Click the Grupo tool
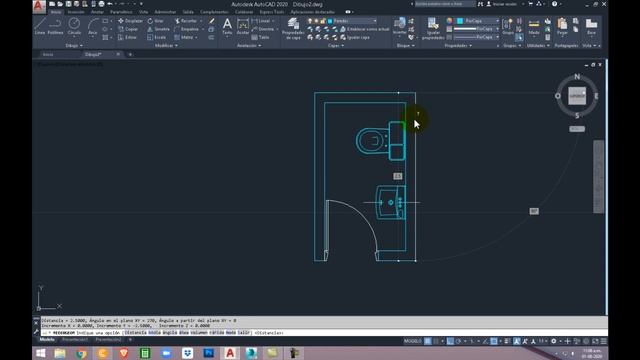This screenshot has width=640, height=360. pos(508,27)
